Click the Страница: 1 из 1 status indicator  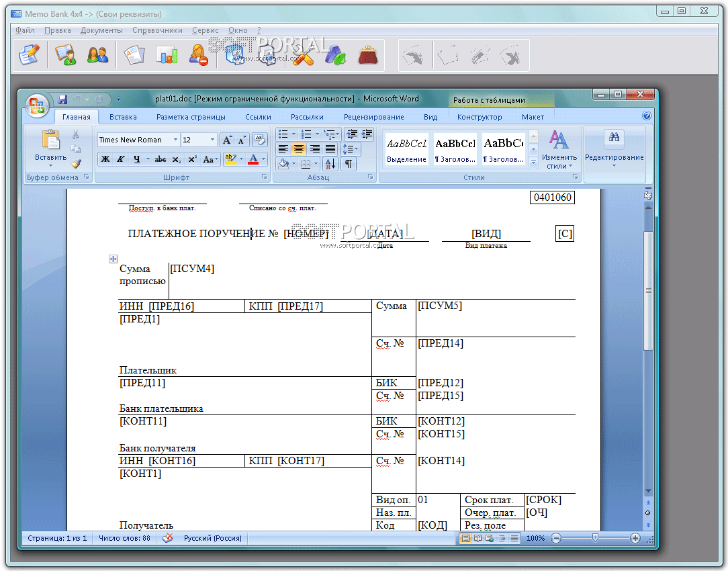click(x=57, y=538)
